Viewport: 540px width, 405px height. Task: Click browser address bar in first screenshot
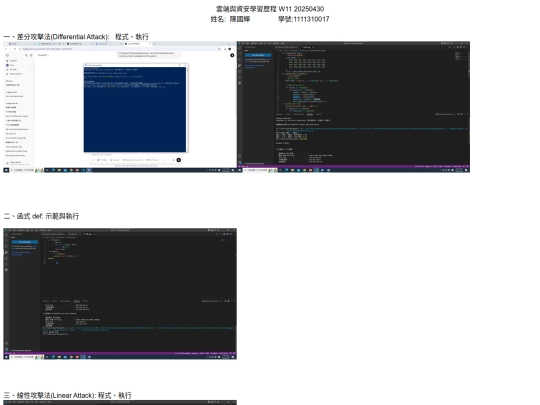click(119, 49)
